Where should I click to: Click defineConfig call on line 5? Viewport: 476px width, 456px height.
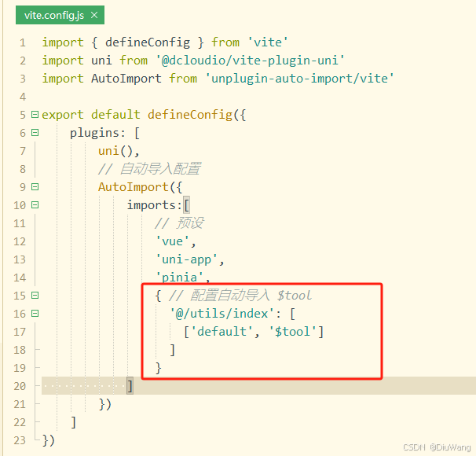190,115
